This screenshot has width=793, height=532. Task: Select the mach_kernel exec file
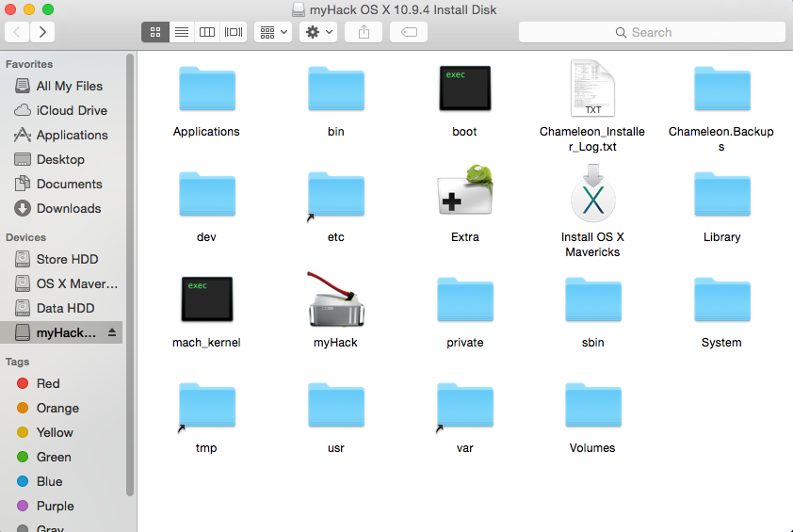pyautogui.click(x=206, y=299)
